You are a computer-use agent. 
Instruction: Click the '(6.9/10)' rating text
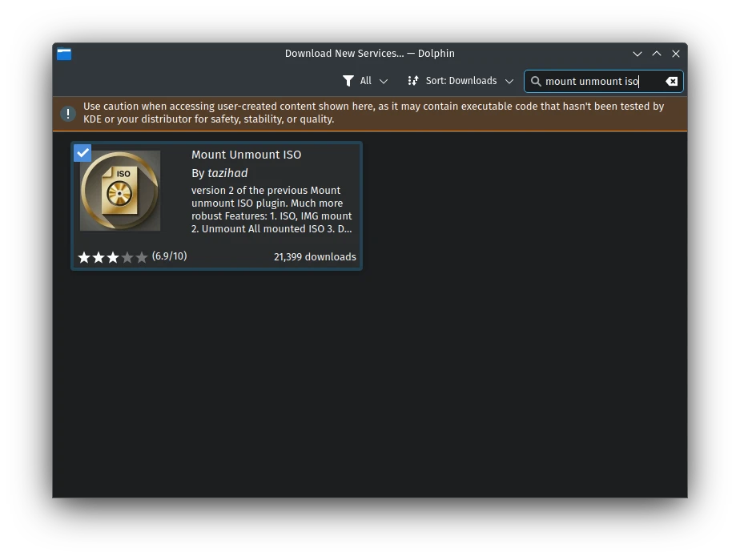(170, 256)
